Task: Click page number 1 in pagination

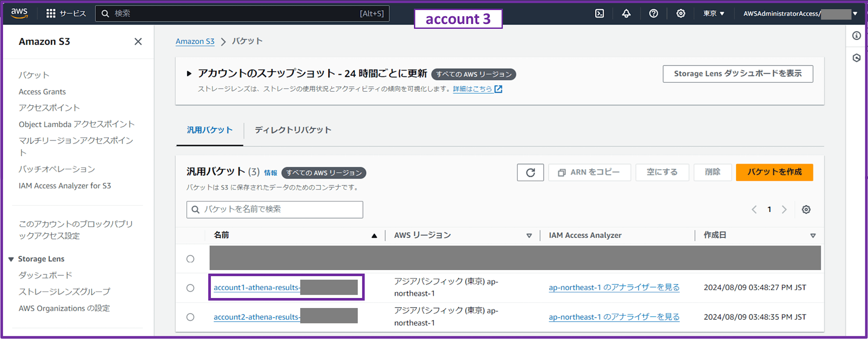Action: pos(769,209)
